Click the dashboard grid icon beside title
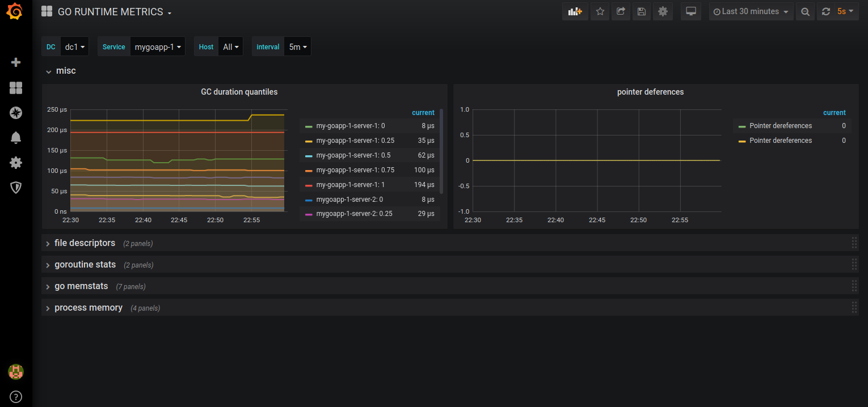The image size is (868, 407). pos(47,12)
